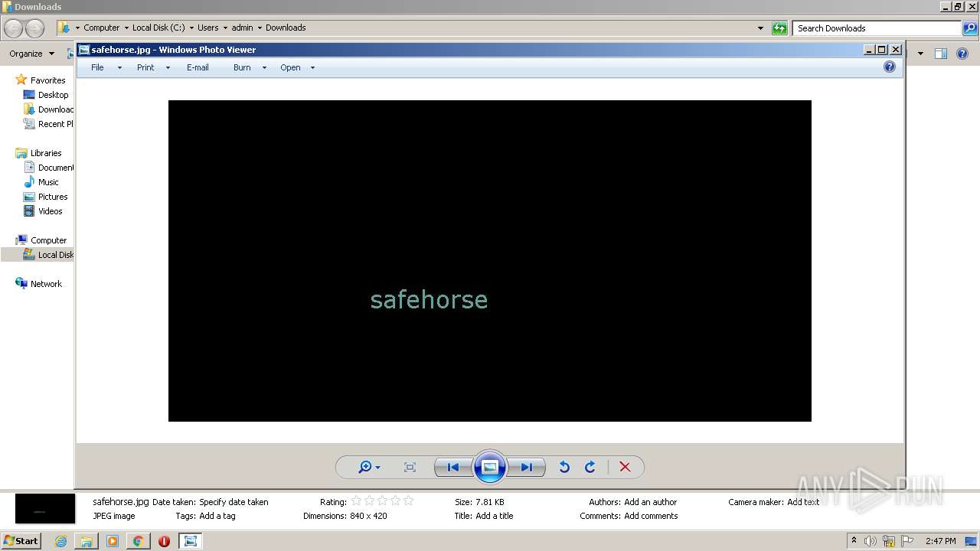Image resolution: width=980 pixels, height=551 pixels.
Task: Select Videos library
Action: [x=50, y=211]
